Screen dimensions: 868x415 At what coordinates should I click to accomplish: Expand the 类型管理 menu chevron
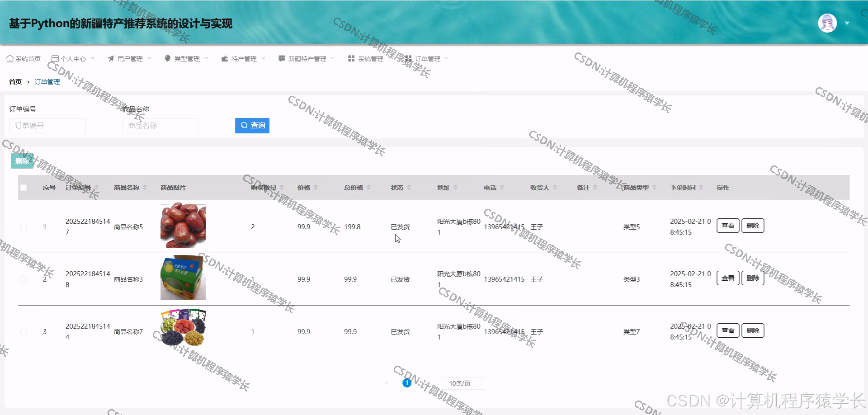click(x=206, y=58)
